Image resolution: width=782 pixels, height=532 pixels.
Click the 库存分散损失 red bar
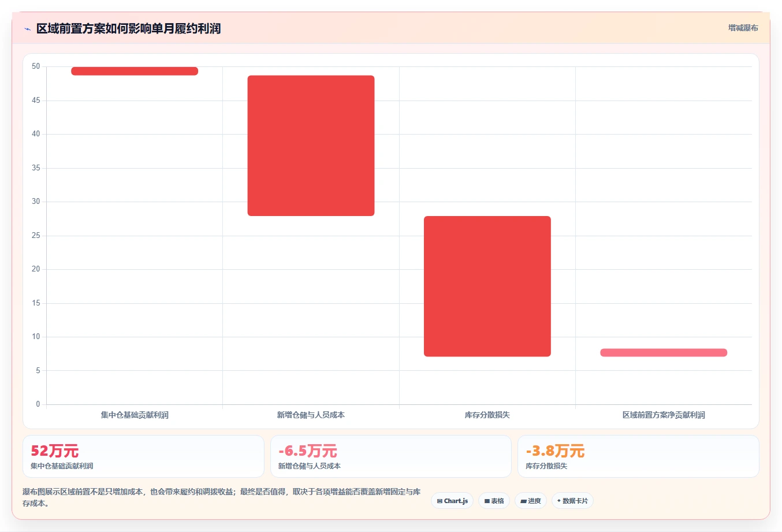pyautogui.click(x=487, y=287)
